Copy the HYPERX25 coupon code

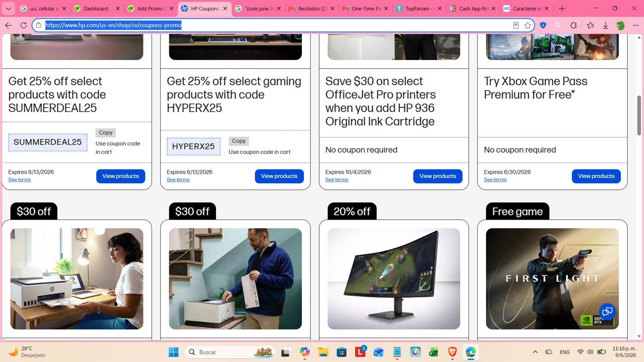point(239,141)
